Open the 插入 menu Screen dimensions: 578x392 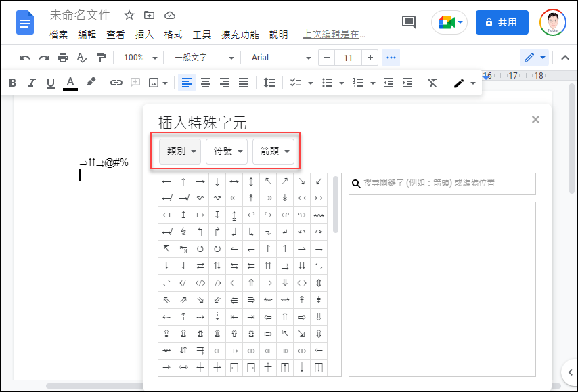coord(145,35)
